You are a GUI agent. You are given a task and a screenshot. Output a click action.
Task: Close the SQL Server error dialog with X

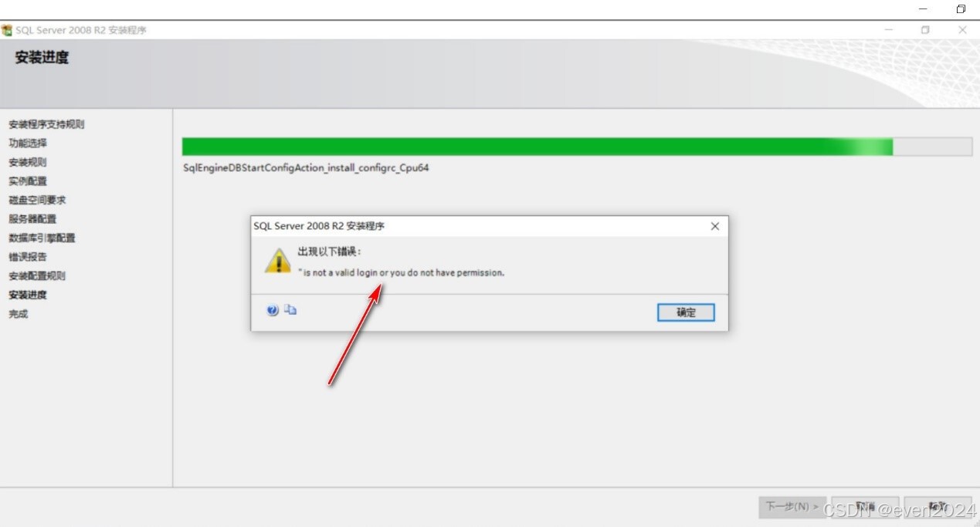(714, 226)
